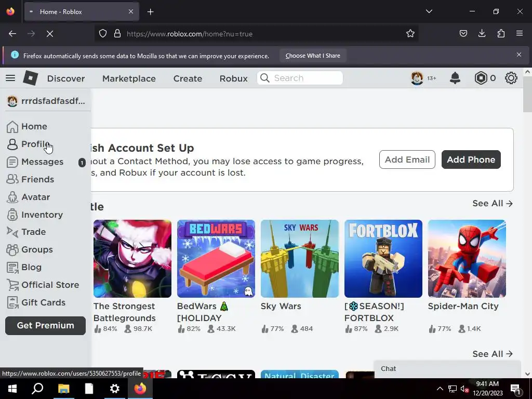Open Gift Cards in the sidebar

[x=36, y=303]
